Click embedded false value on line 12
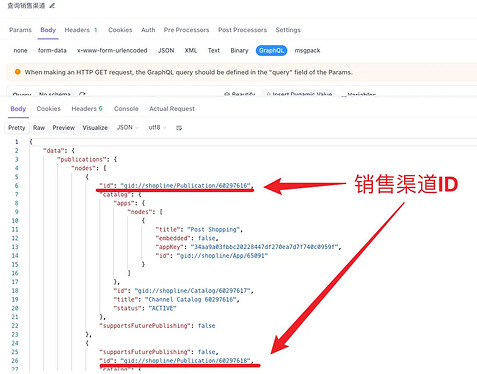The width and height of the screenshot is (477, 374). click(x=207, y=238)
